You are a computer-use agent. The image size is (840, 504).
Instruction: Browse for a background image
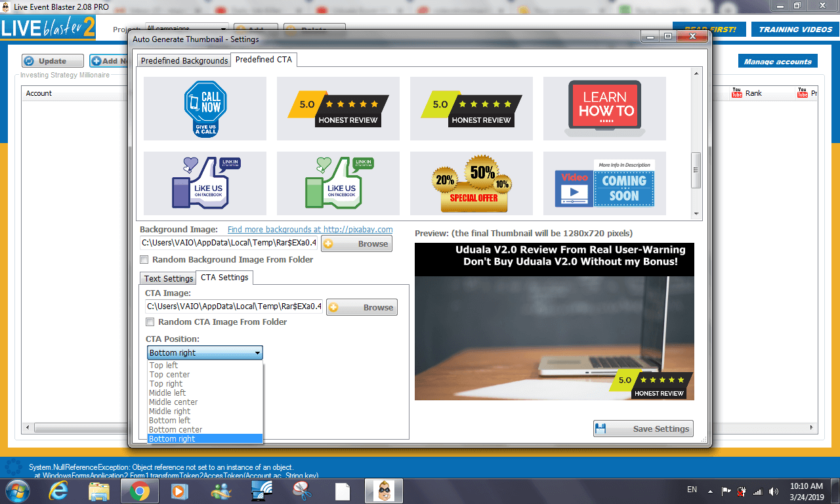(x=356, y=243)
